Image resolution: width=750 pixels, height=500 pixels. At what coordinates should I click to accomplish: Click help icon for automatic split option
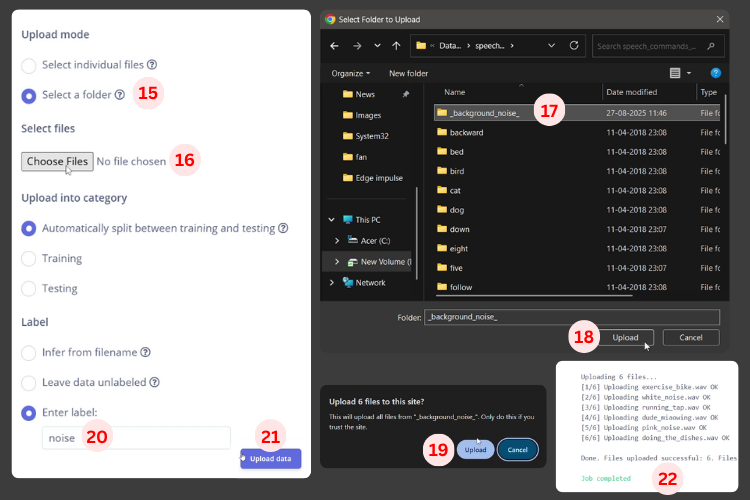(x=283, y=228)
